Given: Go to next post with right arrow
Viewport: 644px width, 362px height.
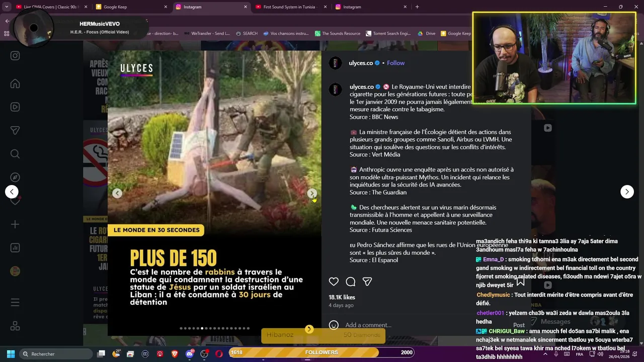Looking at the screenshot, I should (627, 192).
